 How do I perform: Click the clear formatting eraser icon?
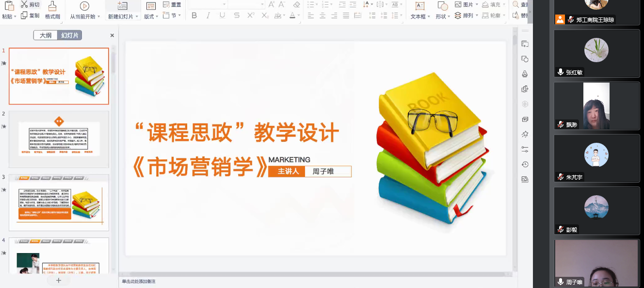[297, 4]
